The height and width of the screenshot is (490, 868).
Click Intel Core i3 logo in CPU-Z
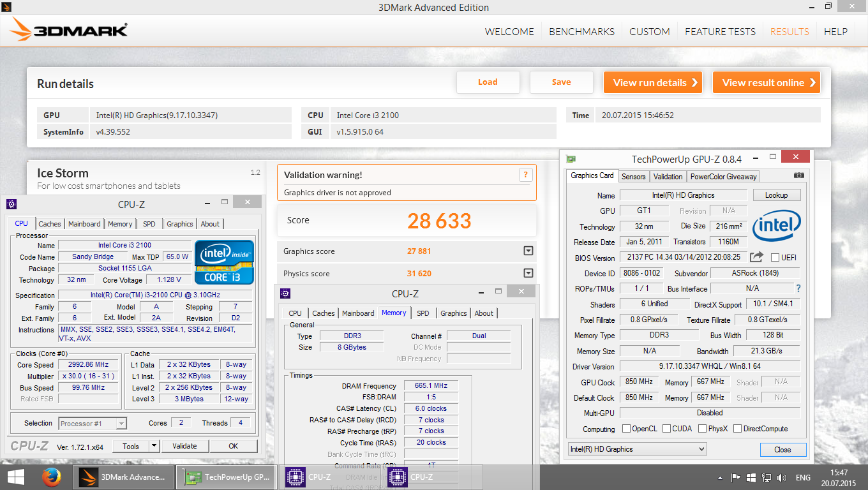pyautogui.click(x=224, y=262)
